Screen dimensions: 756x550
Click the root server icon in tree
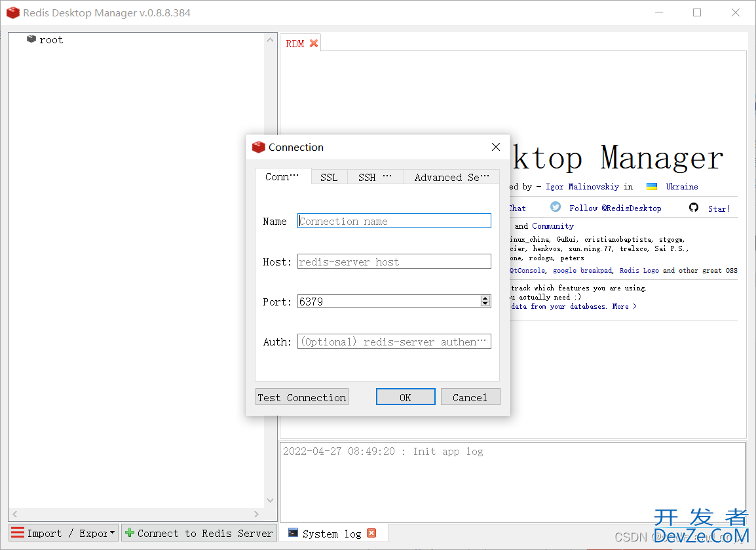point(31,39)
